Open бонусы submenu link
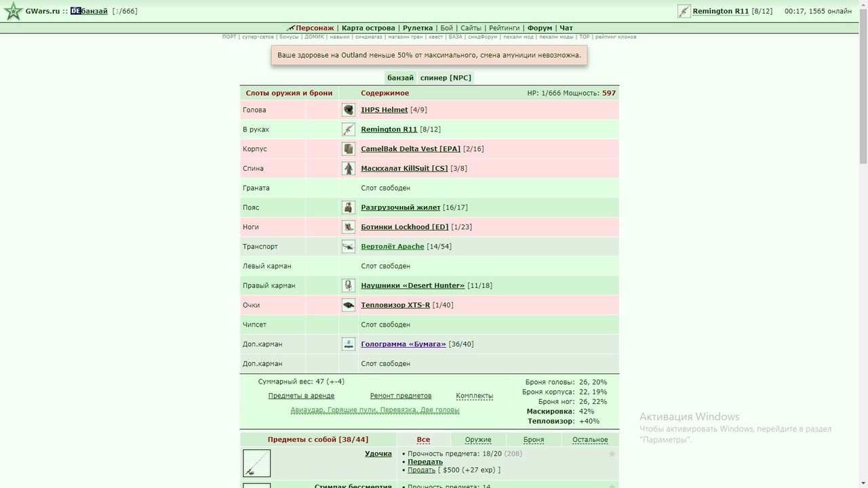Viewport: 868px width, 488px height. pos(289,37)
